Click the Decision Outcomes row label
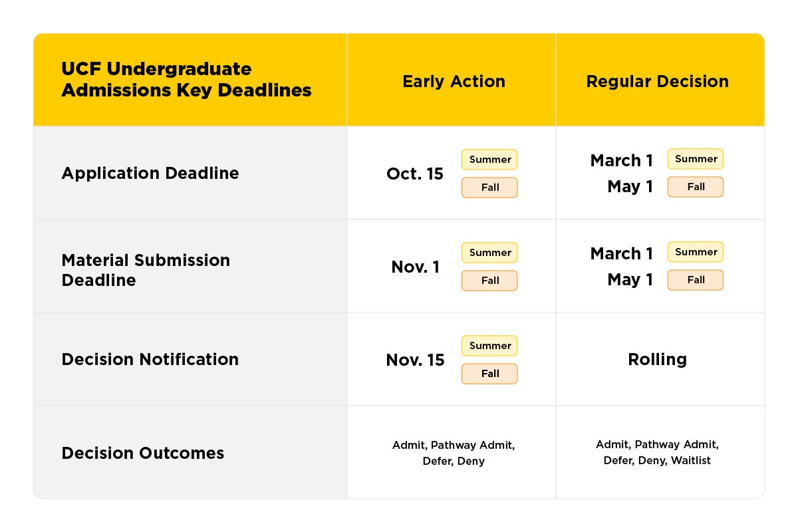This screenshot has width=798, height=532. (x=143, y=453)
